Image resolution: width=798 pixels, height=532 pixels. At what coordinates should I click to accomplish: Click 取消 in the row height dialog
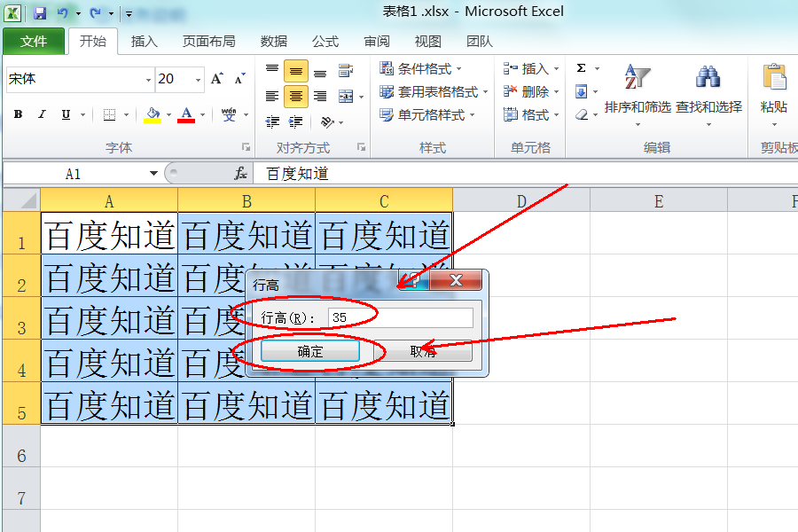[423, 351]
